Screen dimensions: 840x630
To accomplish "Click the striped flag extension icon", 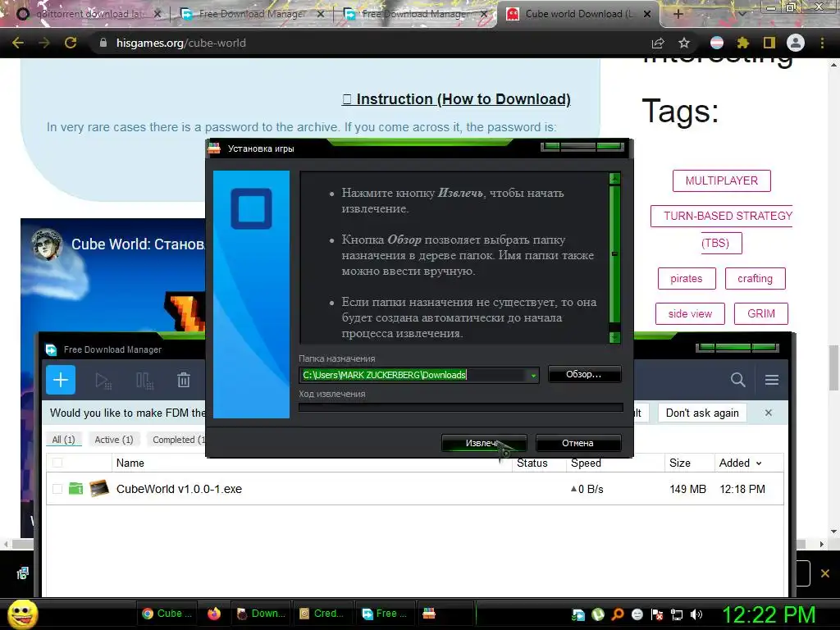I will (717, 43).
